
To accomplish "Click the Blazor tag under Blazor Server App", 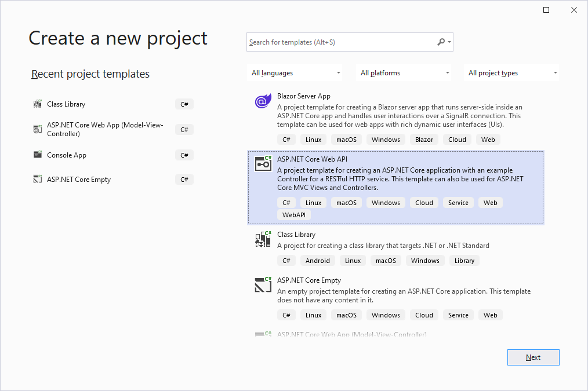I will [x=424, y=140].
